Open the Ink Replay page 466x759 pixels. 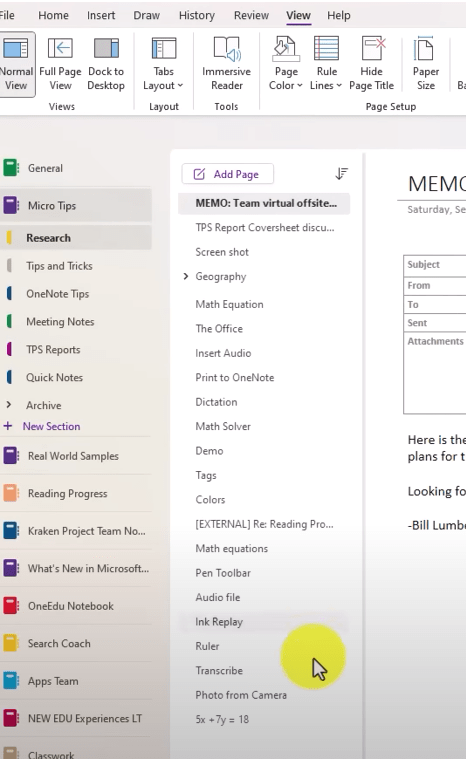264,622
